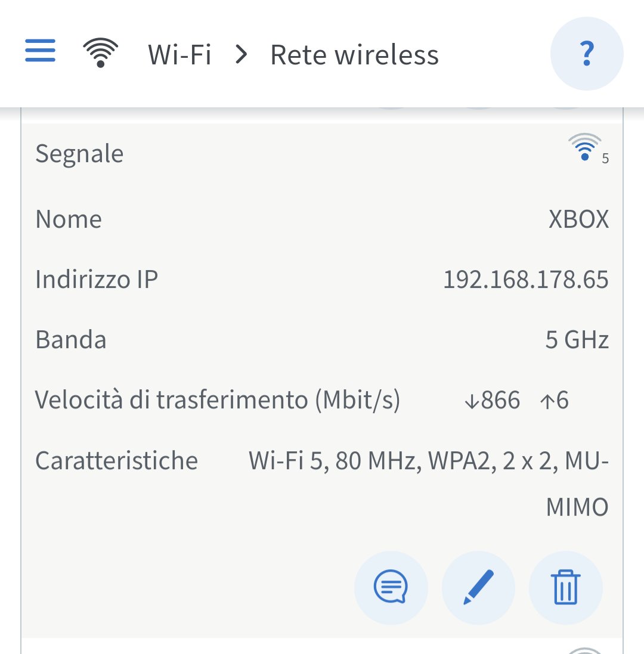The width and height of the screenshot is (644, 654).
Task: Edit the XBOX device with pencil icon
Action: (478, 588)
